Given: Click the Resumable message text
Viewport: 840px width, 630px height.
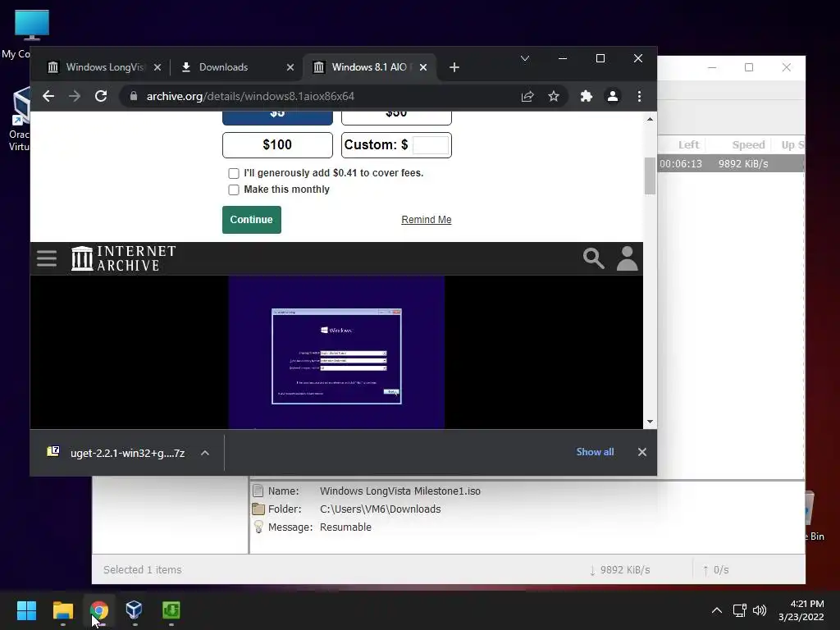Looking at the screenshot, I should point(345,527).
